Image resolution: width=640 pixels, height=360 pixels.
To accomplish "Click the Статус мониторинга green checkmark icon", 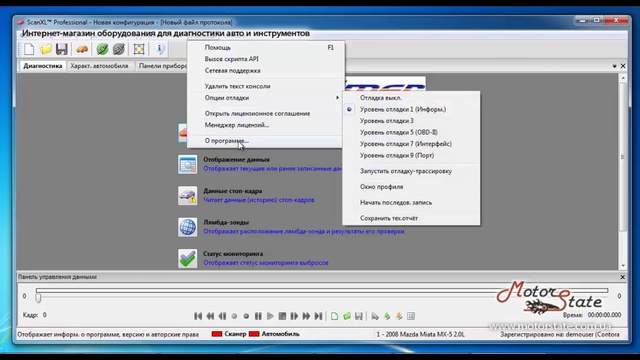I will coord(187,258).
